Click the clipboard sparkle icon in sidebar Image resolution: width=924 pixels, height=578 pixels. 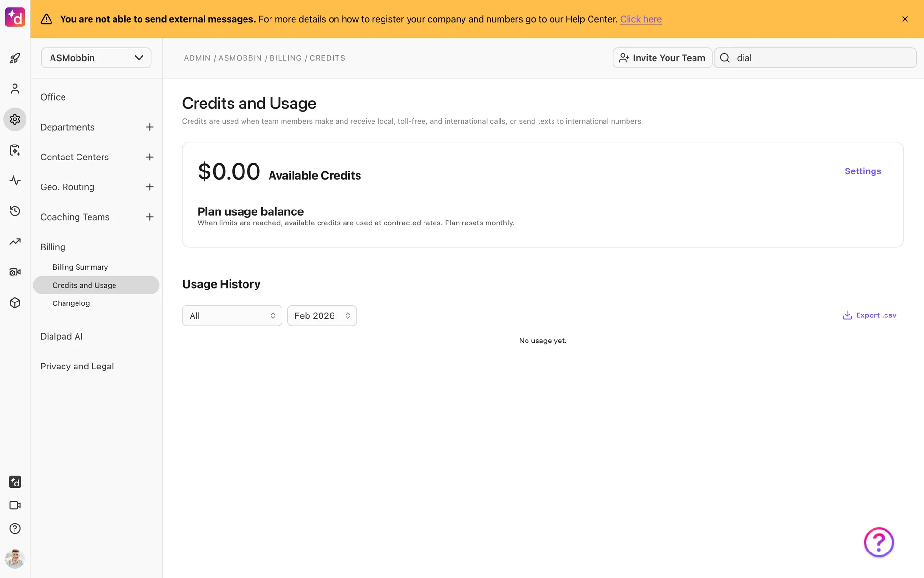15,150
